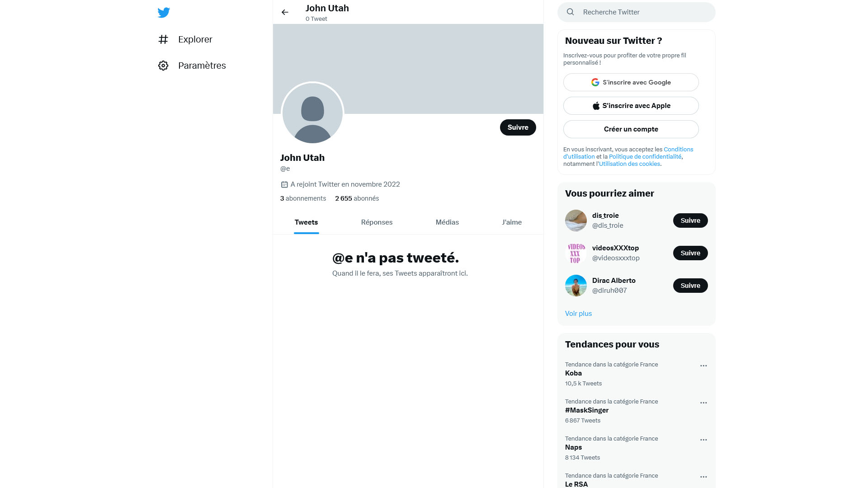Image resolution: width=868 pixels, height=488 pixels.
Task: Switch to the Réponses tab
Action: pos(377,222)
